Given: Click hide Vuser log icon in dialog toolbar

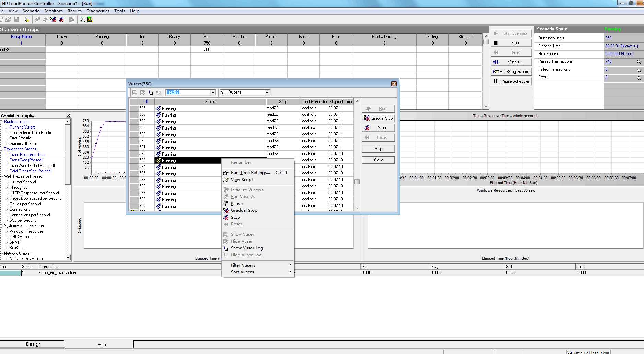Looking at the screenshot, I should (x=159, y=93).
